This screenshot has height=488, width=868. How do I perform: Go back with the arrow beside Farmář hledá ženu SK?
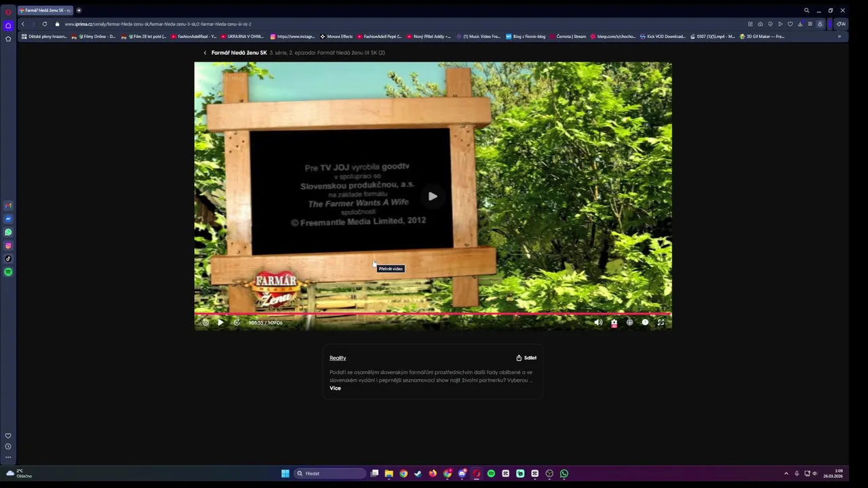coord(205,53)
